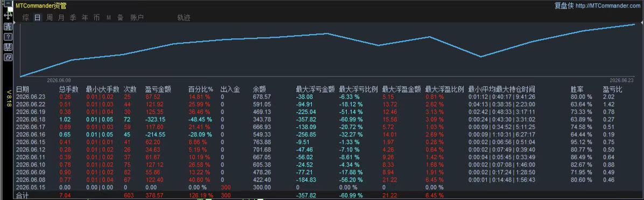
Task: Click the 胜率 column header
Action: click(577, 89)
